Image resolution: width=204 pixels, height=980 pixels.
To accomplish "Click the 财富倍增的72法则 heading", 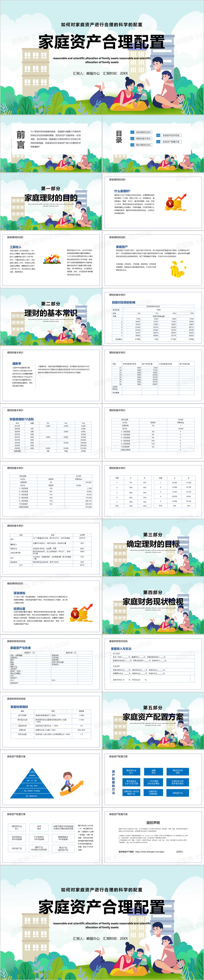I will pos(21,419).
